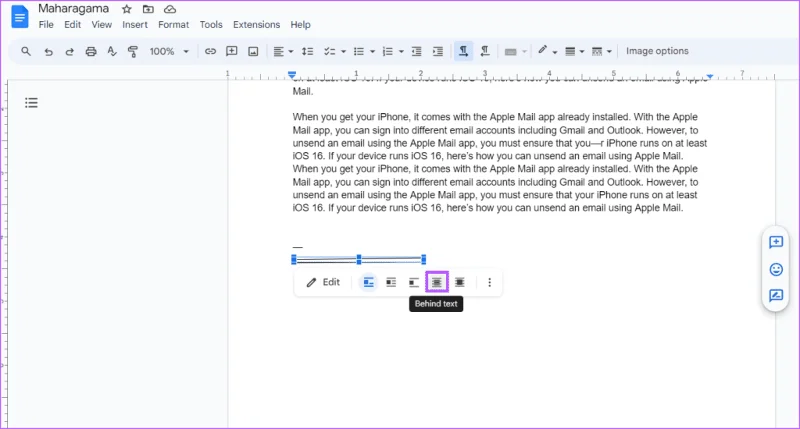Open the Format menu
Image resolution: width=800 pixels, height=429 pixels.
(173, 24)
